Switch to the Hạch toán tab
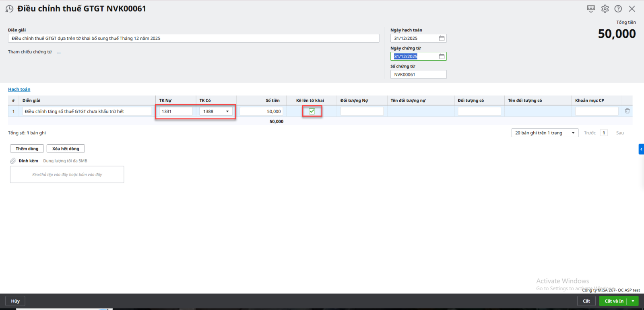 19,89
